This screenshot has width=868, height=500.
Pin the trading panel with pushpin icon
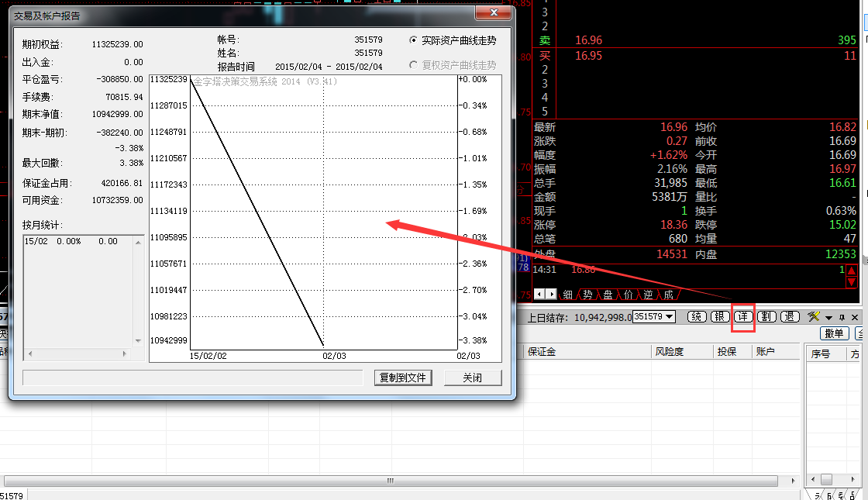842,318
